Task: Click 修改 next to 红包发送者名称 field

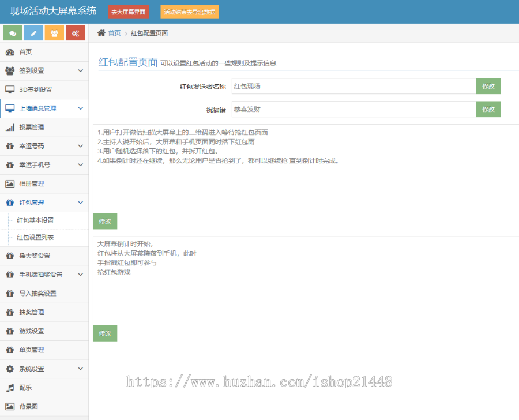Action: (488, 86)
